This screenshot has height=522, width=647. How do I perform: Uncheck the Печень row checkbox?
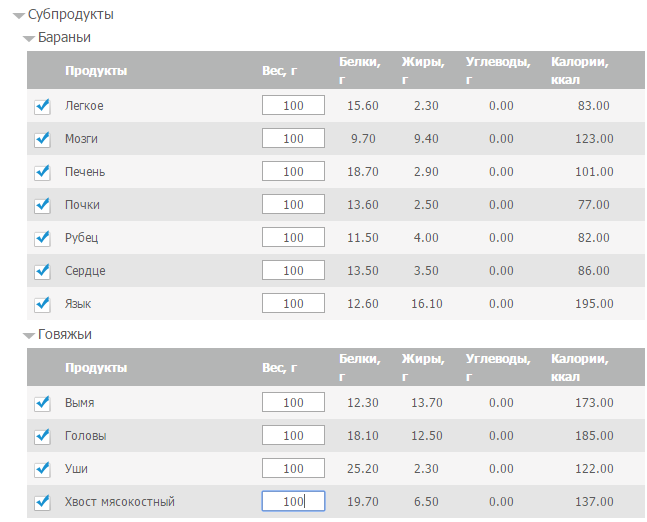click(42, 172)
